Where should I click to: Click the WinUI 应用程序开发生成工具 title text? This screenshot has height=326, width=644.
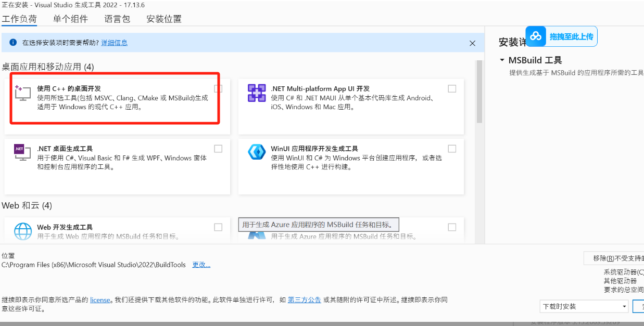tap(314, 148)
